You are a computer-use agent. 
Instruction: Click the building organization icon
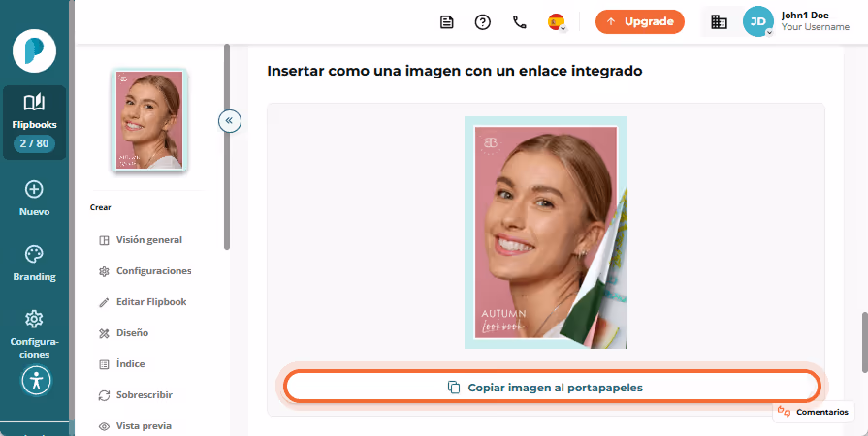[x=719, y=22]
